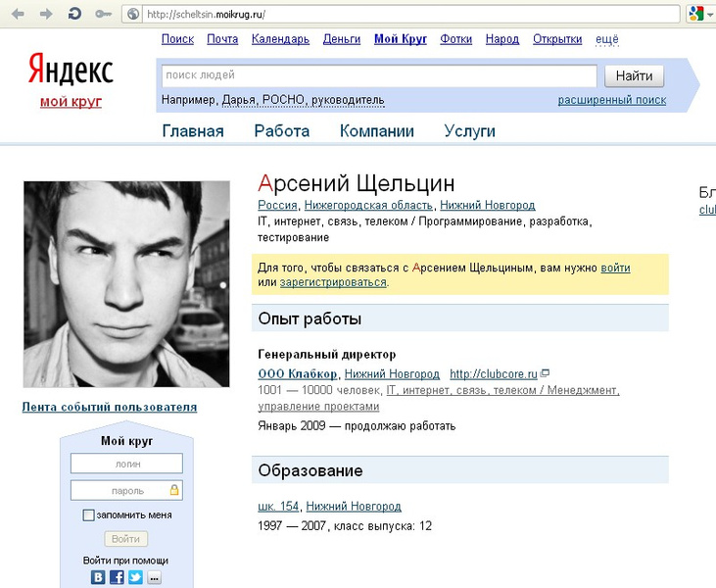The height and width of the screenshot is (588, 716).
Task: Click the text 'Январь 2009 — продолжаю работать'
Action: point(357,425)
